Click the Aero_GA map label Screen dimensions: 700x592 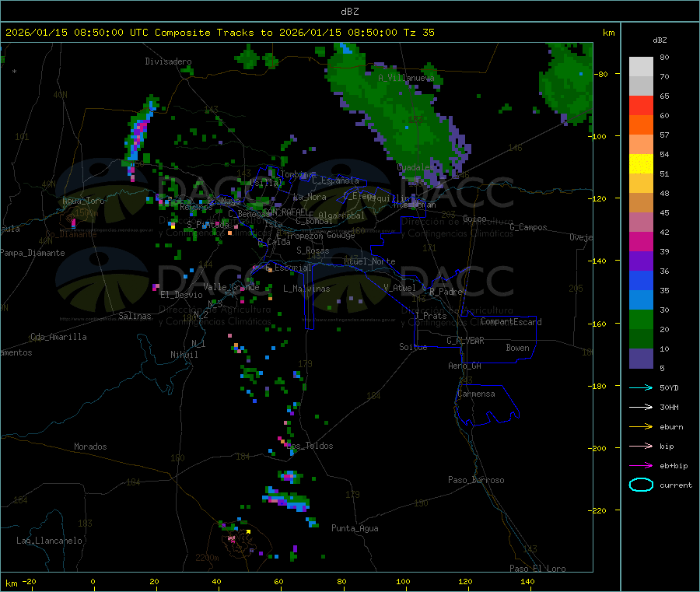click(465, 366)
